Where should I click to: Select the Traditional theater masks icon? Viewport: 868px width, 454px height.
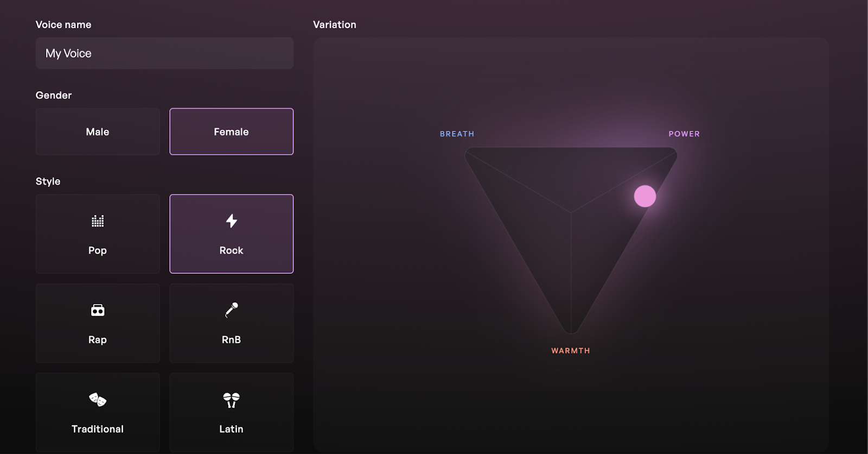pos(98,400)
